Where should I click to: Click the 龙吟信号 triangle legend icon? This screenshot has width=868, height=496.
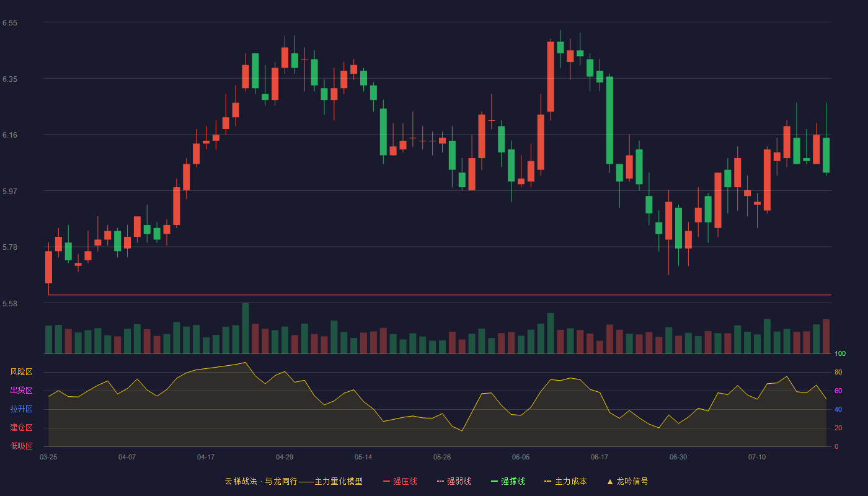tap(610, 481)
